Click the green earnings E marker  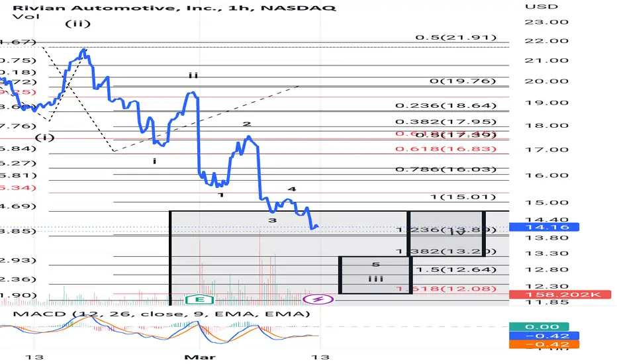199,300
